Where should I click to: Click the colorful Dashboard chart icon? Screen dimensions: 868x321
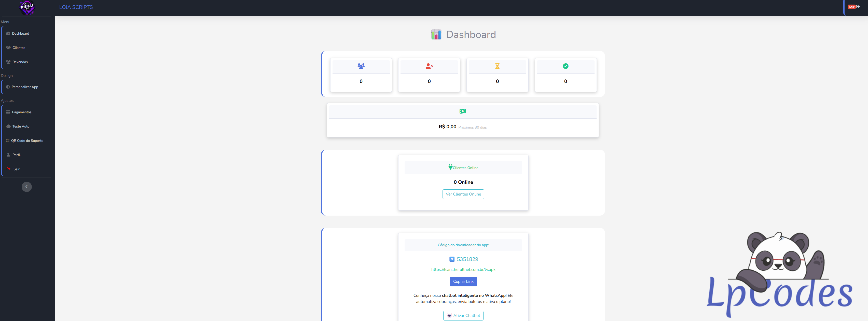(x=436, y=34)
